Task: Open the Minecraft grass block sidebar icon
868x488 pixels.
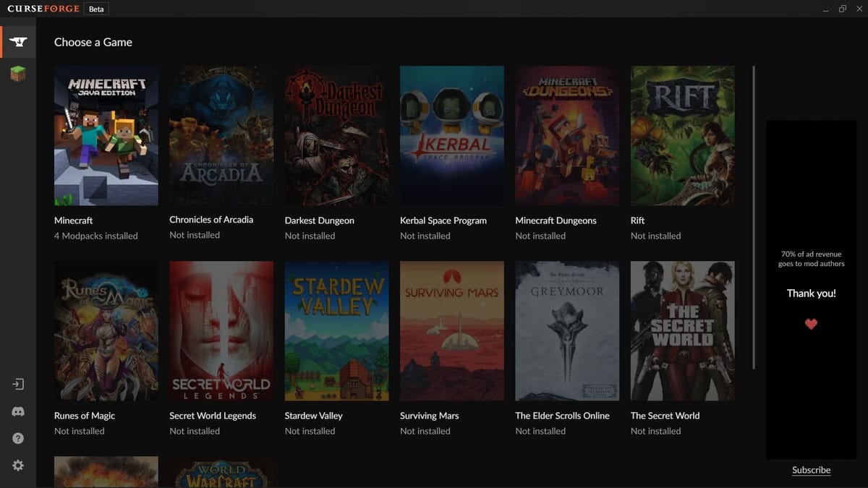Action: click(x=18, y=74)
